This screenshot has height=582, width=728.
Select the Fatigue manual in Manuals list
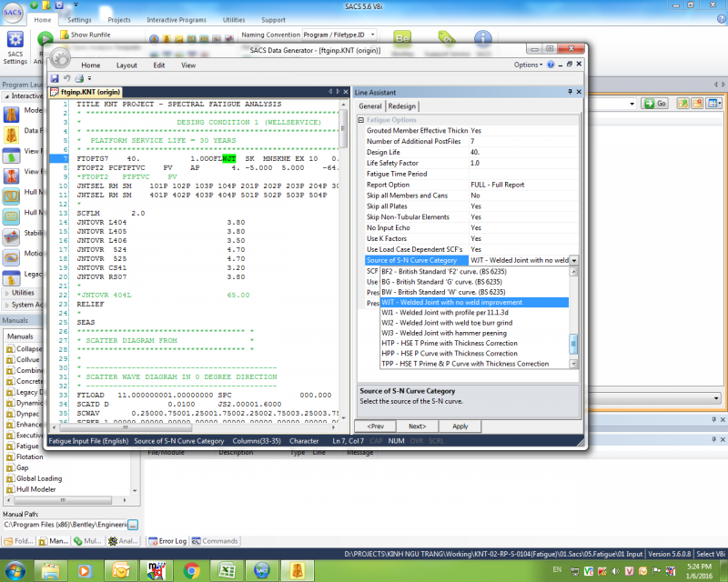point(27,446)
